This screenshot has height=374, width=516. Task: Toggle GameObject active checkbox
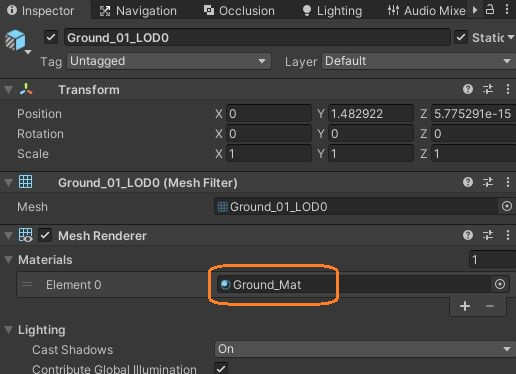click(x=51, y=37)
